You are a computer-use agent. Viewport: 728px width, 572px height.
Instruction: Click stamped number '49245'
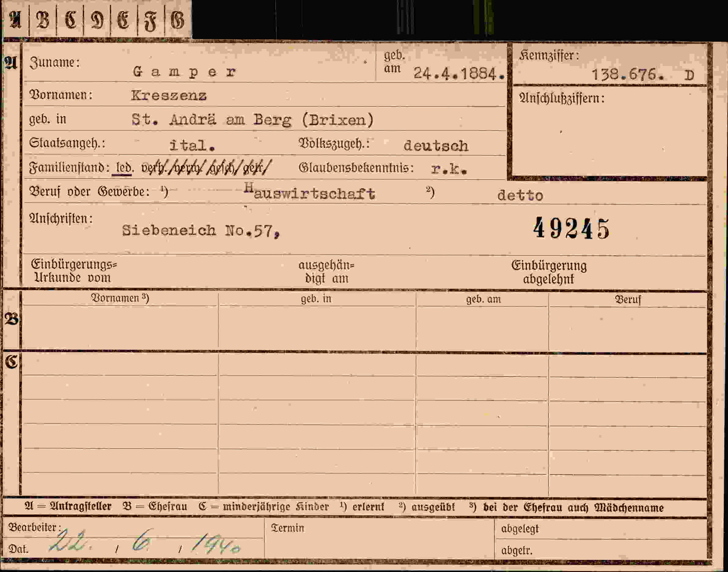pyautogui.click(x=571, y=228)
